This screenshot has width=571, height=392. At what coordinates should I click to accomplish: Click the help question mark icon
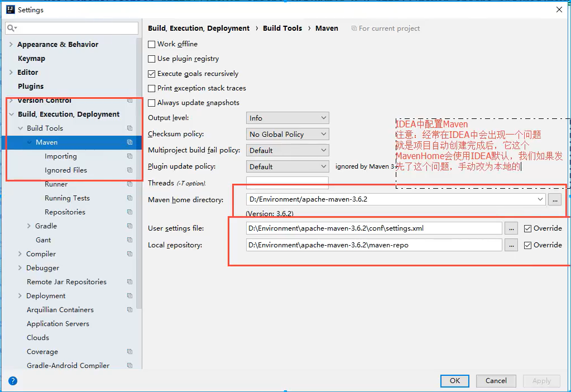pos(13,381)
